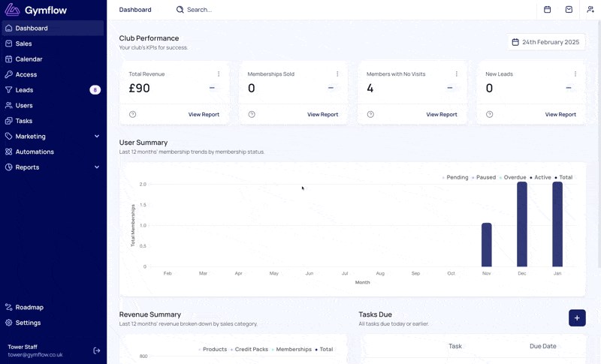Open New Leads three-dot options menu

click(x=575, y=74)
